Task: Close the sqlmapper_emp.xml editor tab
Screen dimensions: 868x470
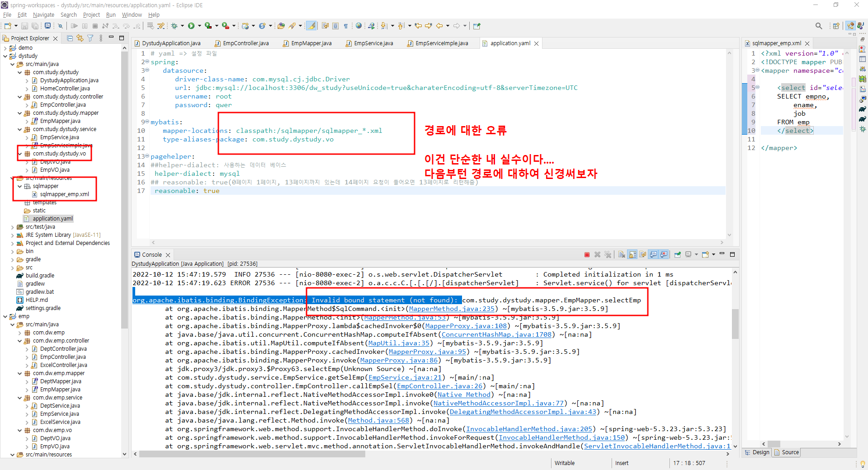Action: tap(807, 43)
